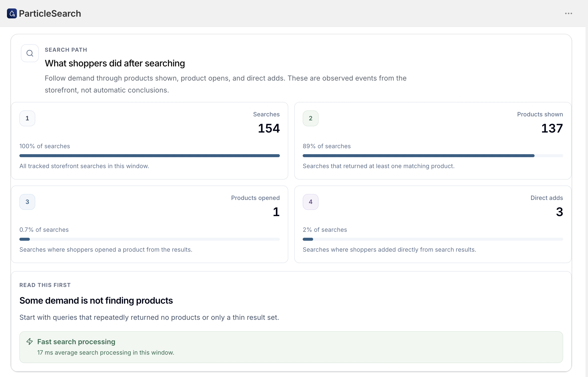
Task: Click the ParticleSearch app logo icon
Action: [x=12, y=13]
